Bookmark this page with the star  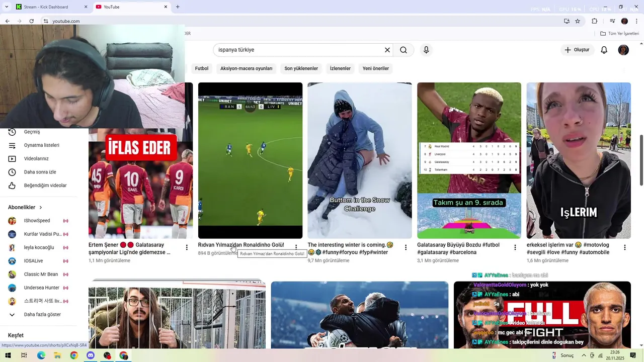click(x=578, y=21)
